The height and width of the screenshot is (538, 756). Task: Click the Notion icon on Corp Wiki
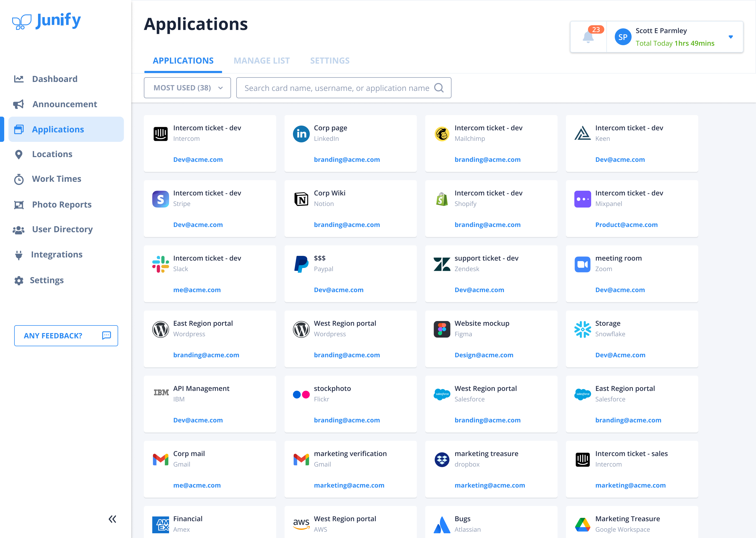click(301, 199)
